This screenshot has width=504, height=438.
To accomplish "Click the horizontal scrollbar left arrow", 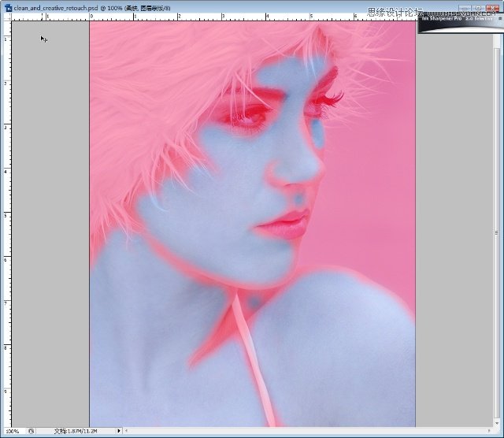I will point(126,431).
